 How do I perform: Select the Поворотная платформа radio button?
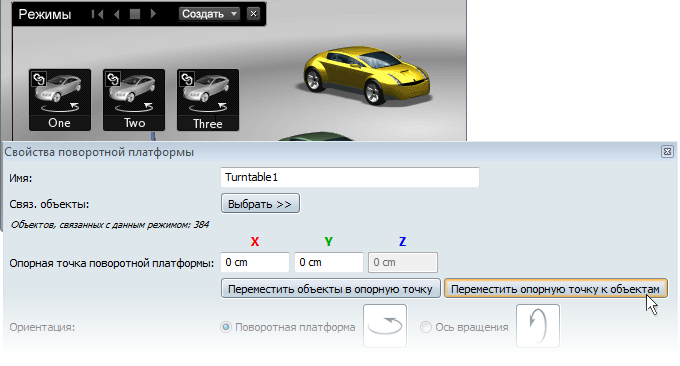point(226,327)
